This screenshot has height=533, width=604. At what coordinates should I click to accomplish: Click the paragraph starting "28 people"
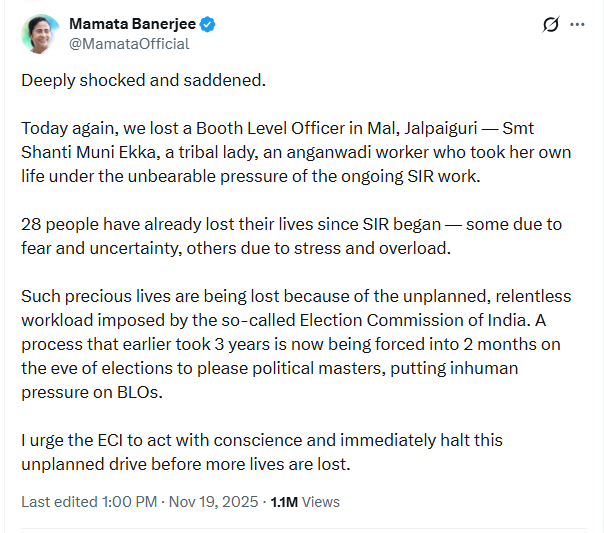tap(280, 235)
